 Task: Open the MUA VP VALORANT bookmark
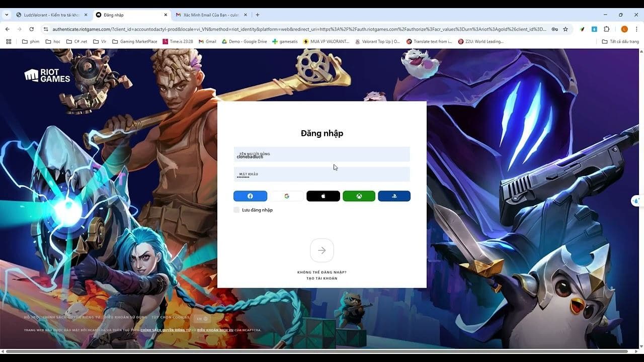point(327,42)
